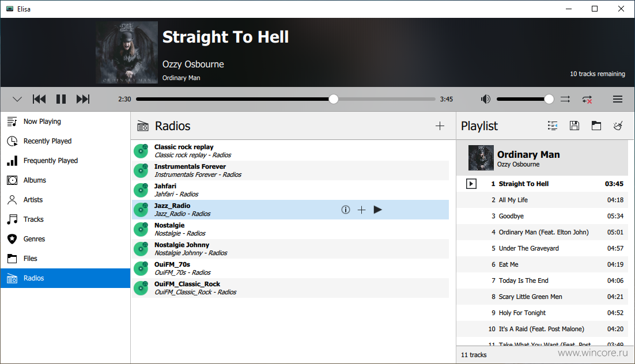Click the song position slider
Screen dimensions: 635x364
tap(285, 99)
